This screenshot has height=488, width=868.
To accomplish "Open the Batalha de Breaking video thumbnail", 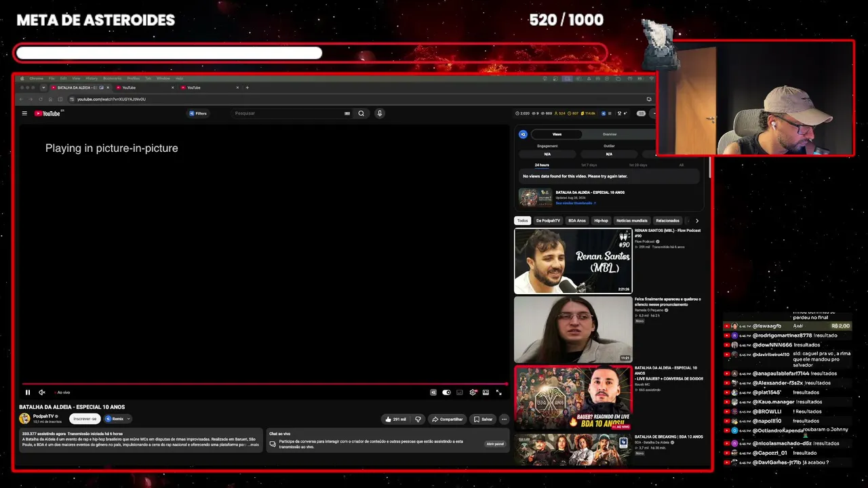I will coord(573,449).
